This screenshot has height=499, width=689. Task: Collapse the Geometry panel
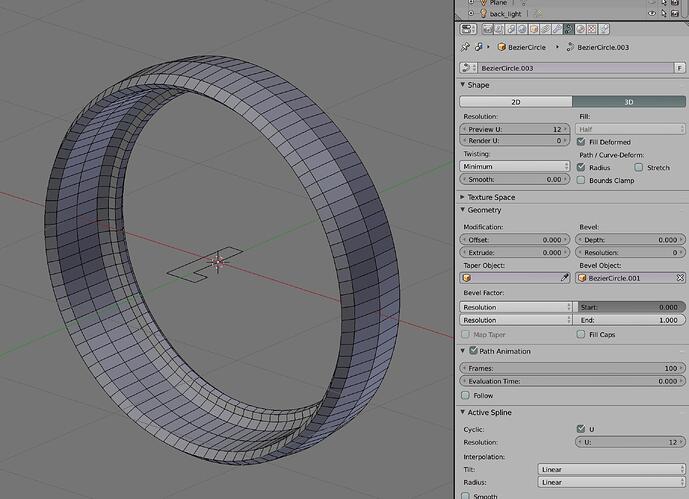pos(463,210)
